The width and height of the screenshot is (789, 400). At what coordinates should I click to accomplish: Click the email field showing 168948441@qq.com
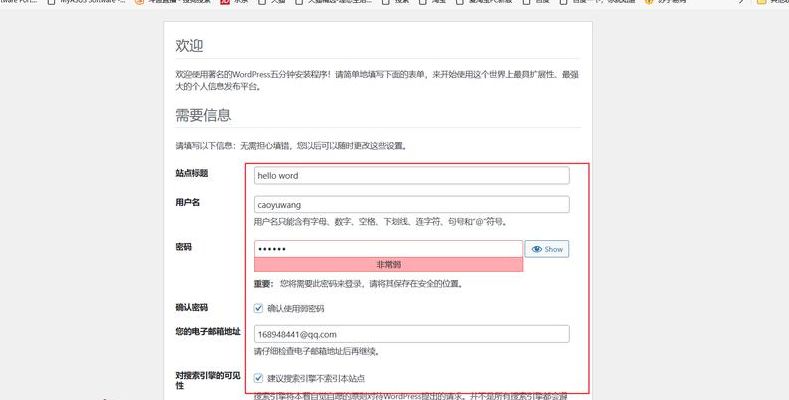pos(412,334)
